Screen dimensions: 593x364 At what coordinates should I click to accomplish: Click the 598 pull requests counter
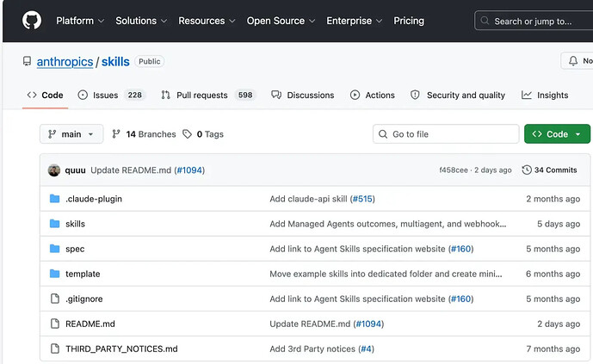click(x=245, y=95)
